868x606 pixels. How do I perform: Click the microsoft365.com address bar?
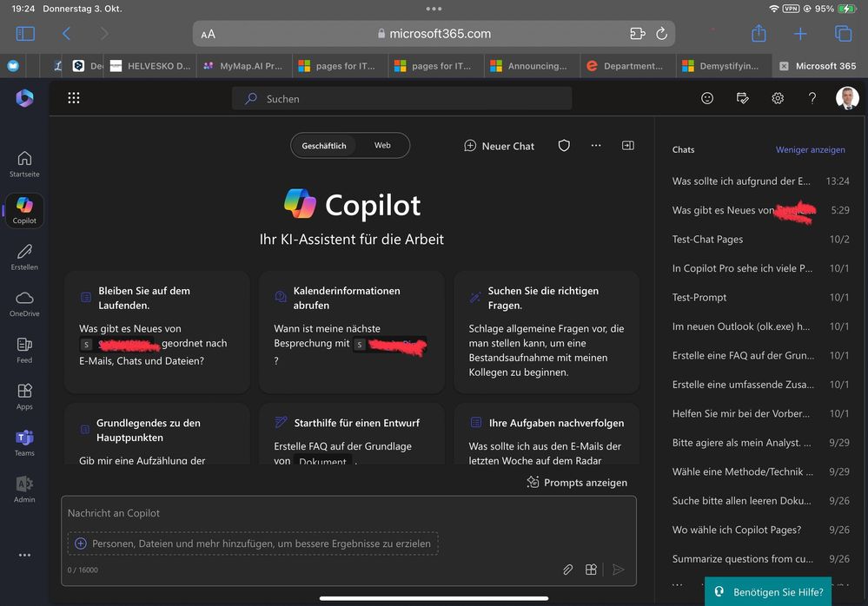pos(434,34)
